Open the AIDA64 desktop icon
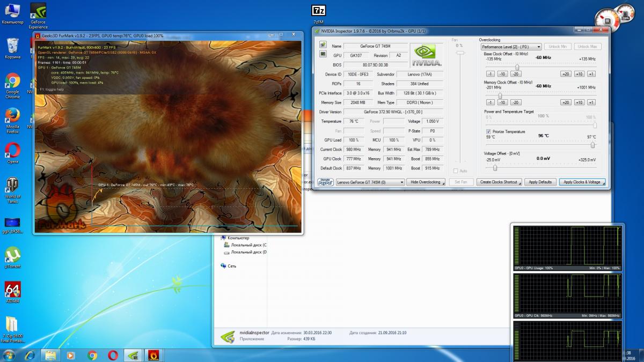644x362 pixels. (12, 295)
